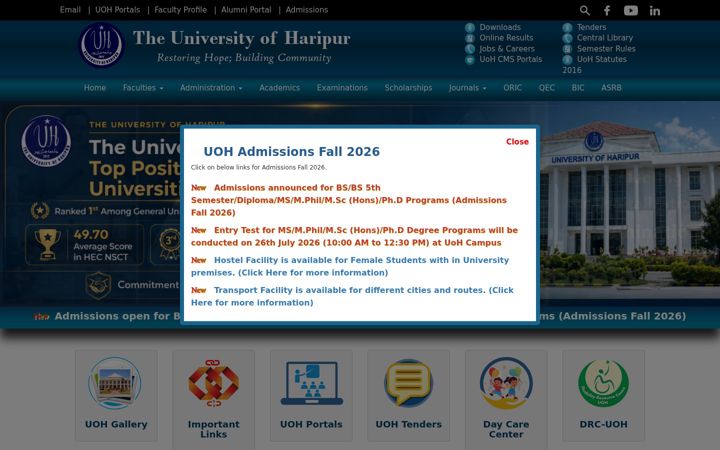Click the icon beside Online Results
This screenshot has height=450, width=720.
(x=470, y=38)
